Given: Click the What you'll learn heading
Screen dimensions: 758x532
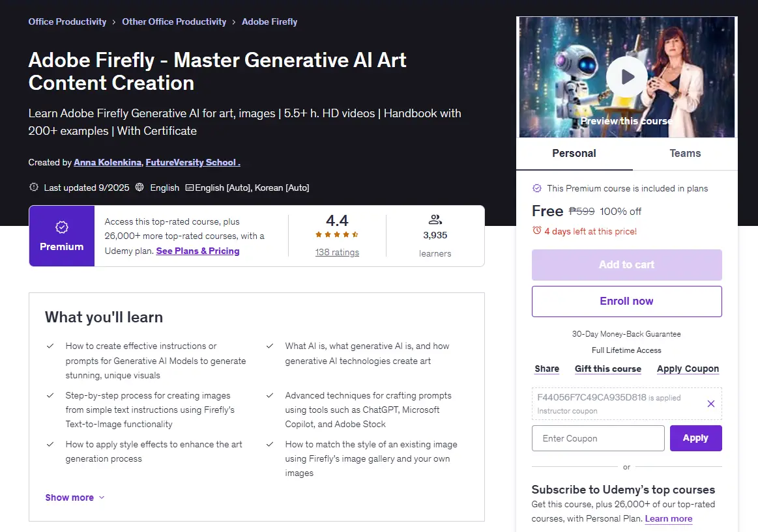Looking at the screenshot, I should pyautogui.click(x=104, y=317).
